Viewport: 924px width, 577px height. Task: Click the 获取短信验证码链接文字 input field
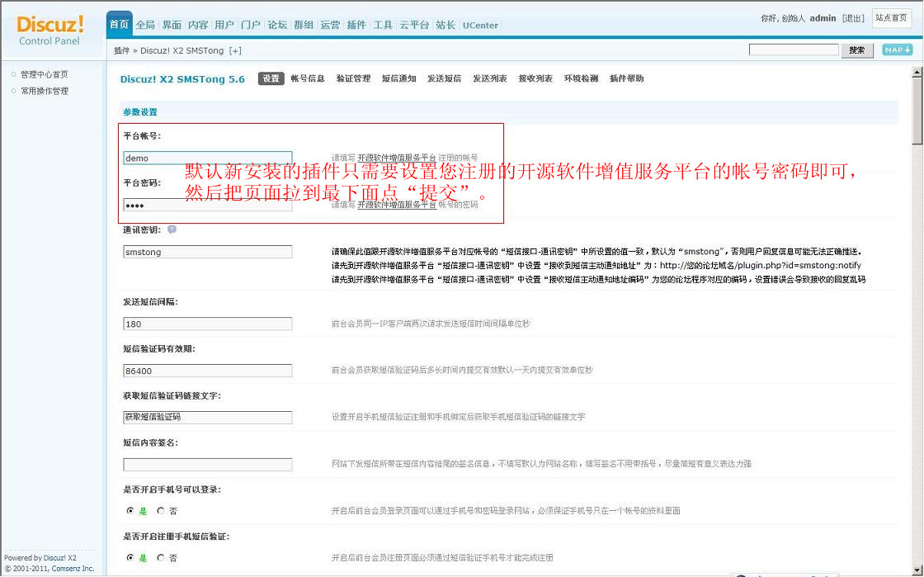[207, 418]
